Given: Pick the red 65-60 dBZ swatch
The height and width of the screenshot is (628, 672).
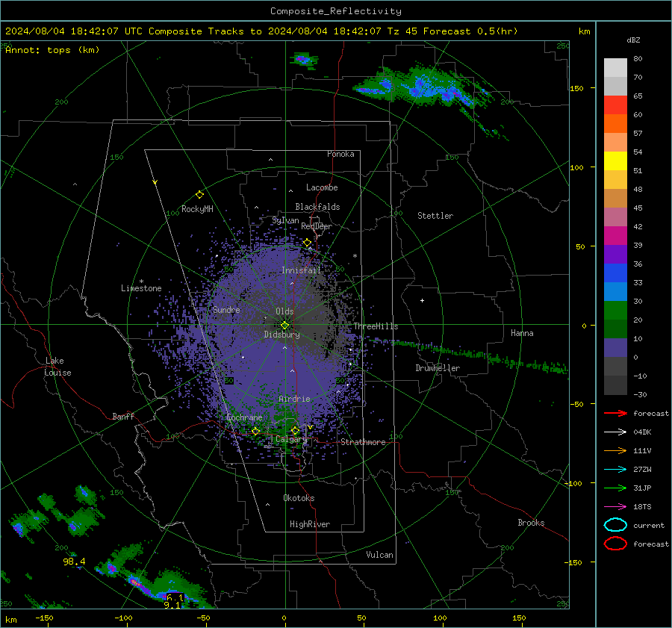Looking at the screenshot, I should point(615,105).
